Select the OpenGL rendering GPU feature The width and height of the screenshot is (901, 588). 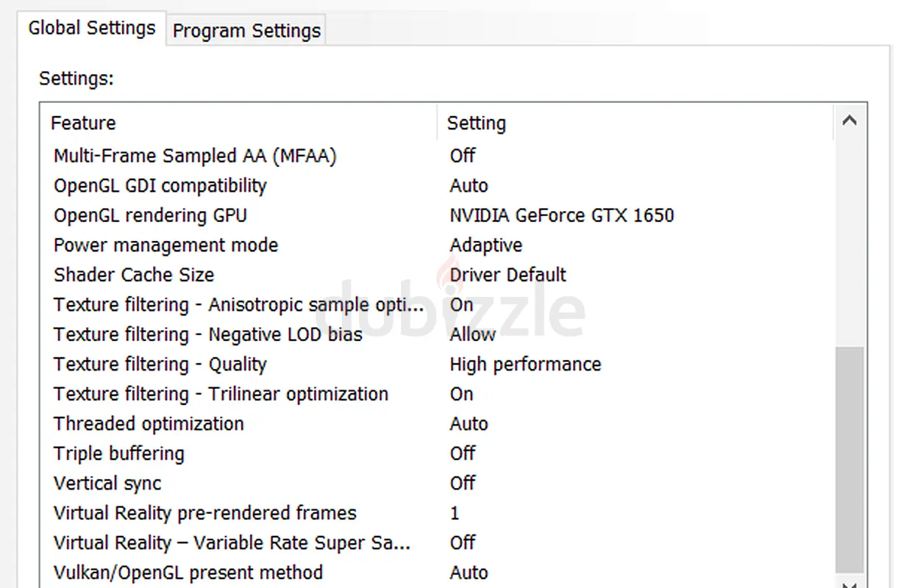click(150, 215)
